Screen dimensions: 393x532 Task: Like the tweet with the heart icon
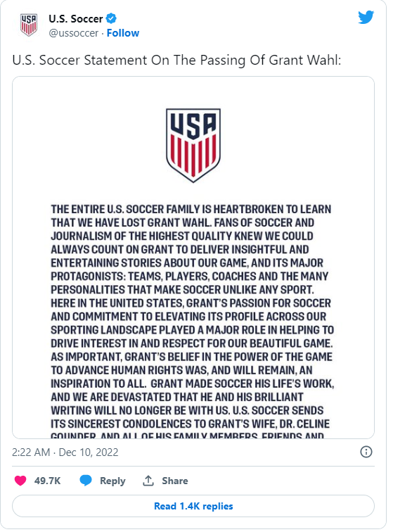click(20, 481)
